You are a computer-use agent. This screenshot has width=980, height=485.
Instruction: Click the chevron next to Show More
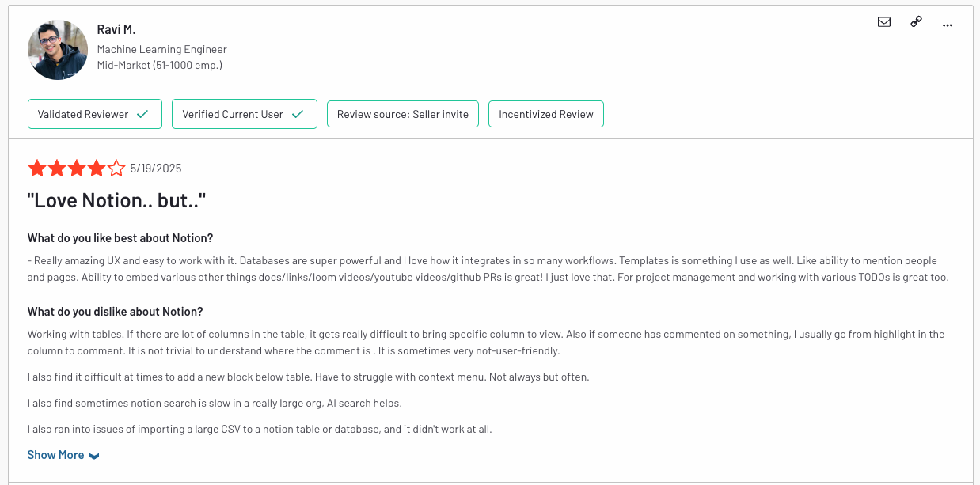(94, 456)
